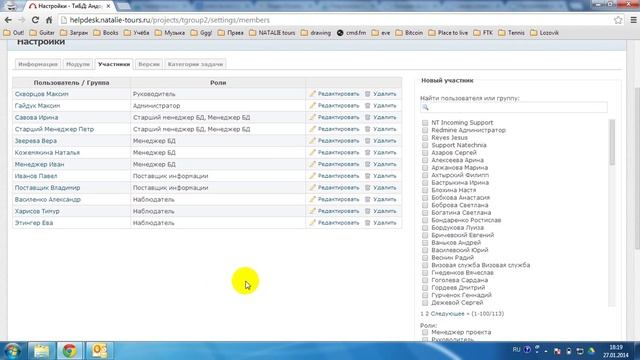Image resolution: width=640 pixels, height=360 pixels.
Task: Check Redmine Администратор checkbox
Action: [425, 130]
